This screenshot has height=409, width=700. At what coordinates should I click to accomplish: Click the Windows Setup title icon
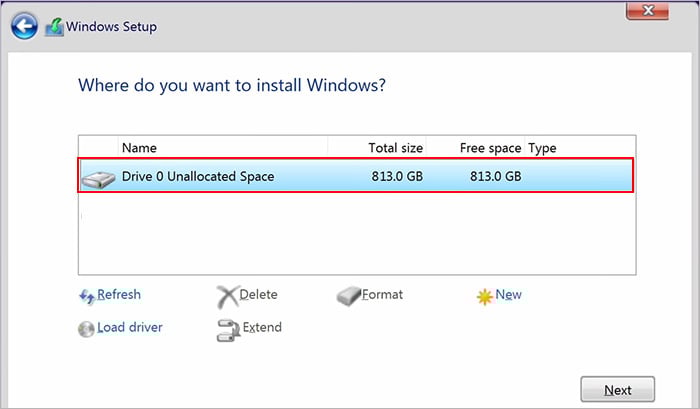(55, 26)
